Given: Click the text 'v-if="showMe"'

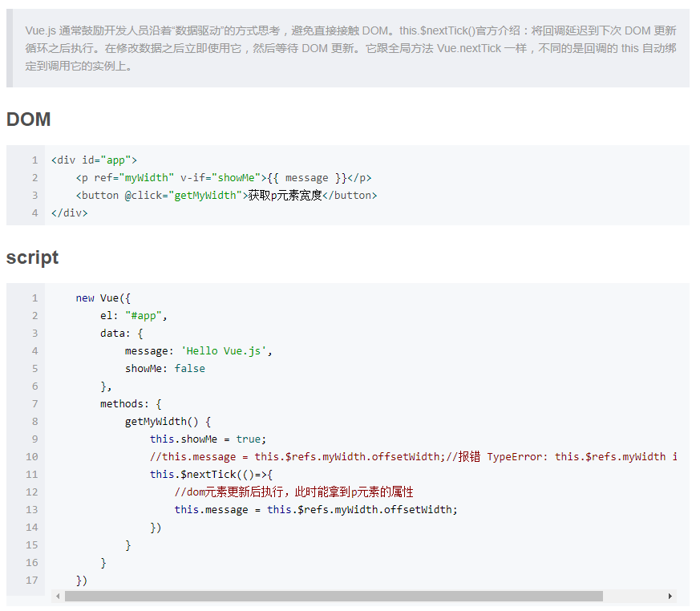Looking at the screenshot, I should (x=221, y=178).
